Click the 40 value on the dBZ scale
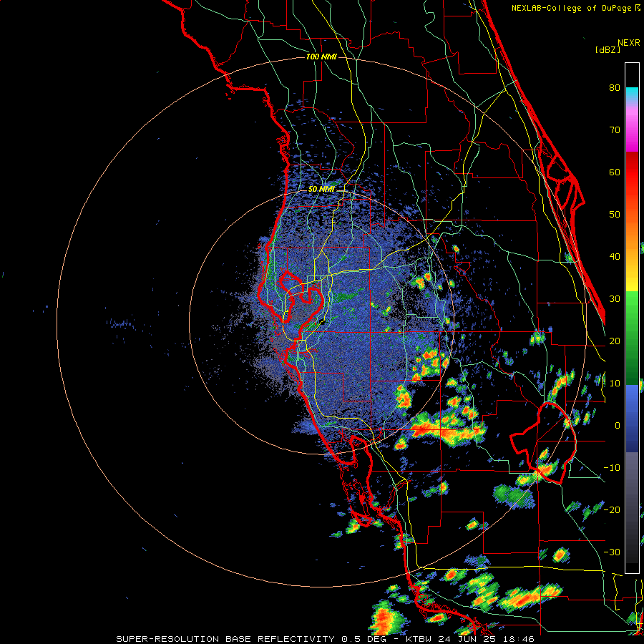Screen dimensions: 644x644 coord(615,257)
